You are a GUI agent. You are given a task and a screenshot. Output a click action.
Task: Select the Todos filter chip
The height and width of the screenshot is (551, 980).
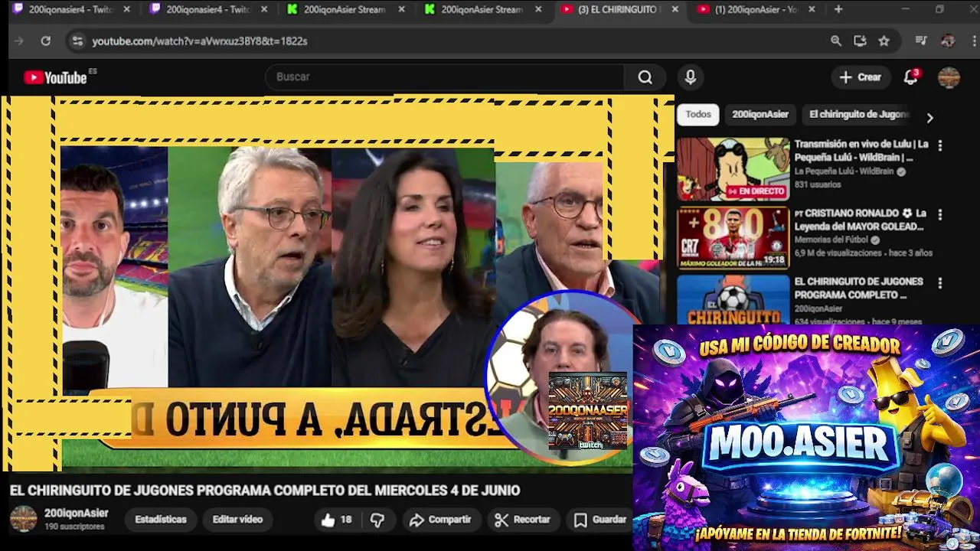pyautogui.click(x=697, y=115)
